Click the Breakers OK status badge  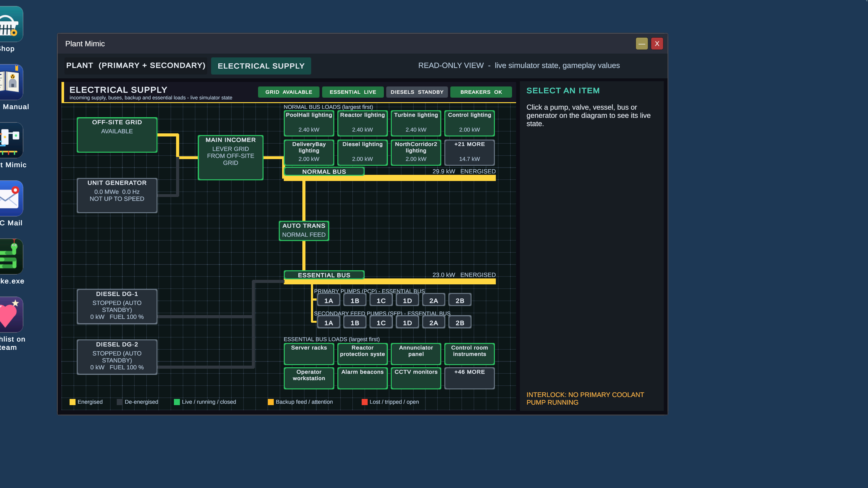pyautogui.click(x=481, y=92)
